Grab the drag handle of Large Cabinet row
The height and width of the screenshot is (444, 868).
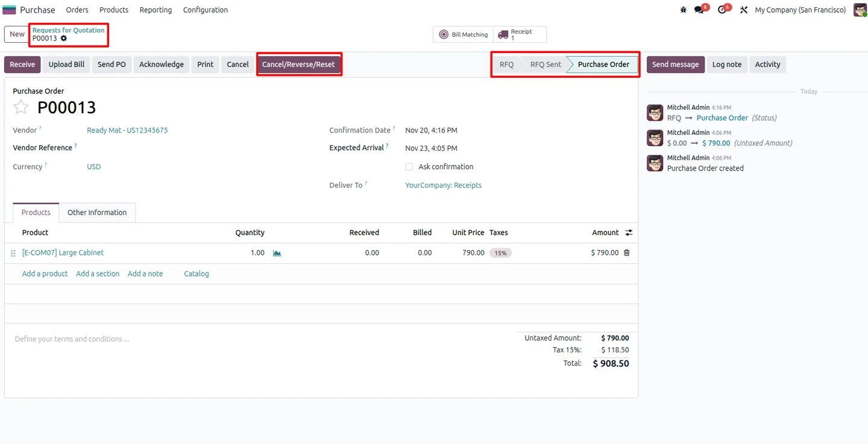click(x=13, y=253)
